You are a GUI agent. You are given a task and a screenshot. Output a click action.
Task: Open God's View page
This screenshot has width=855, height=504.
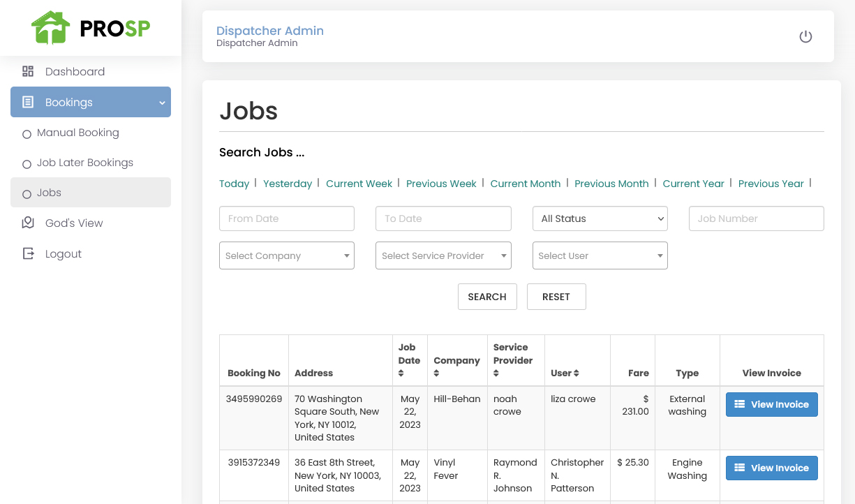pyautogui.click(x=74, y=223)
